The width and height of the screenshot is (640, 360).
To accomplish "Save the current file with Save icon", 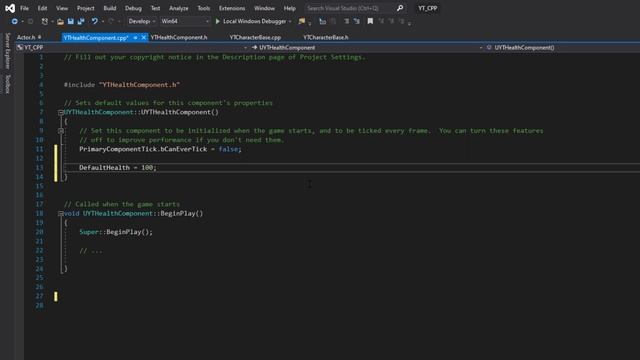I will (x=71, y=21).
